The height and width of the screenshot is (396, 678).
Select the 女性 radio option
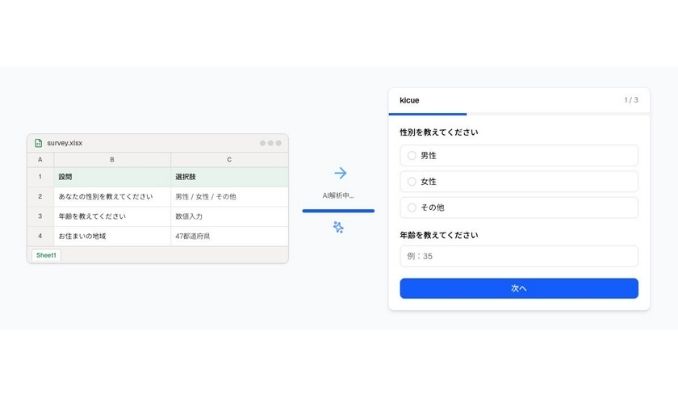point(519,182)
